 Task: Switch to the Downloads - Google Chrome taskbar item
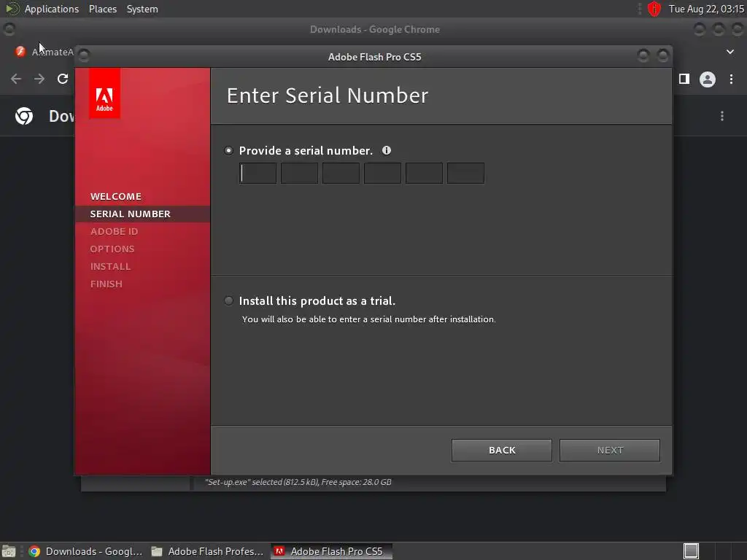click(x=86, y=551)
